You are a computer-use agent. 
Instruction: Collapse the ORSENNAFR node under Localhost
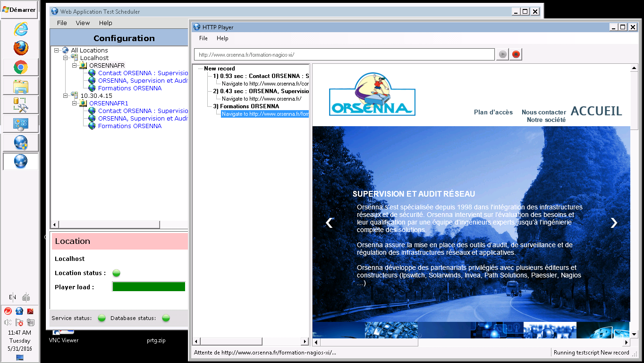(75, 65)
